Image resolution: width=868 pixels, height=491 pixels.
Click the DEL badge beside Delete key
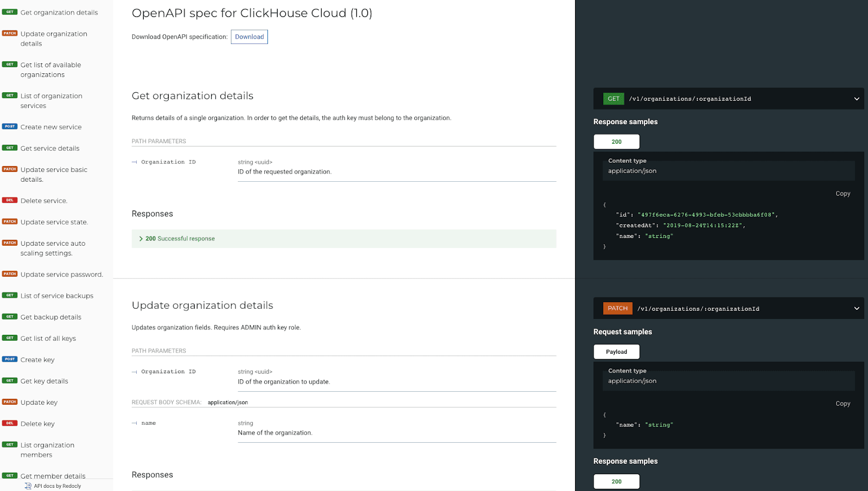point(10,423)
